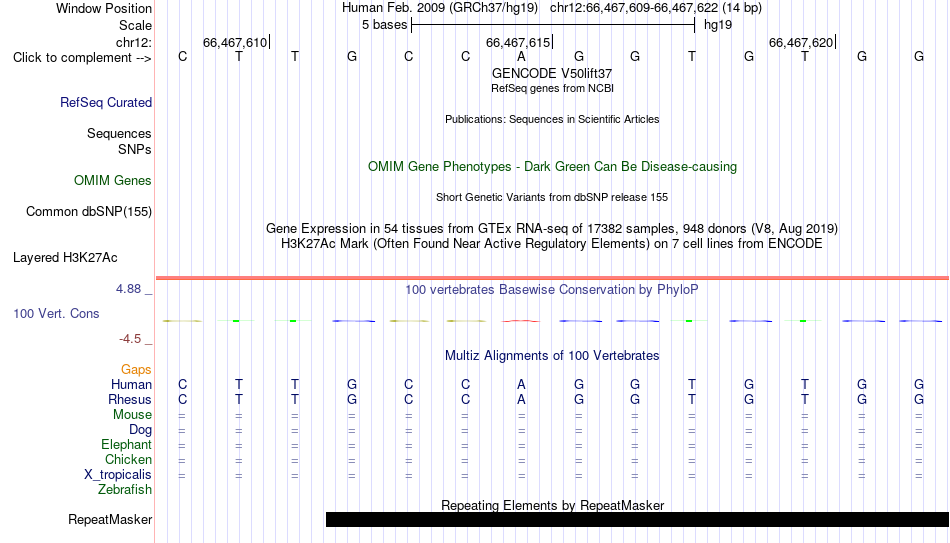This screenshot has width=950, height=543.
Task: Click the Gaps row label
Action: pos(136,370)
